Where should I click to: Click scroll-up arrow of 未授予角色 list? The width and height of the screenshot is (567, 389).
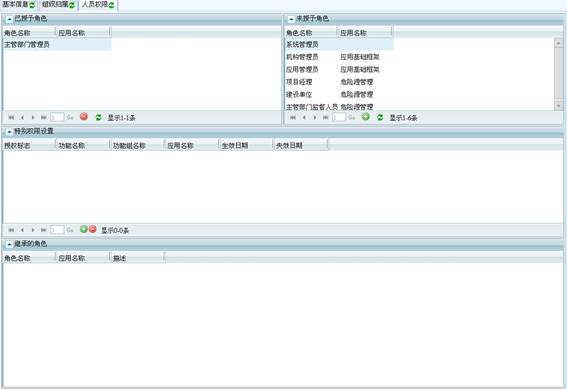click(558, 43)
